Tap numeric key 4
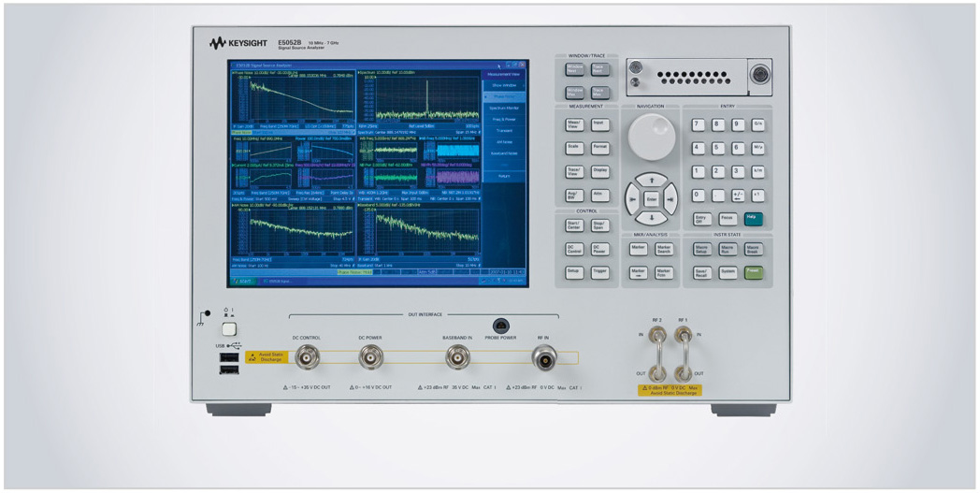980x493 pixels. coord(699,149)
